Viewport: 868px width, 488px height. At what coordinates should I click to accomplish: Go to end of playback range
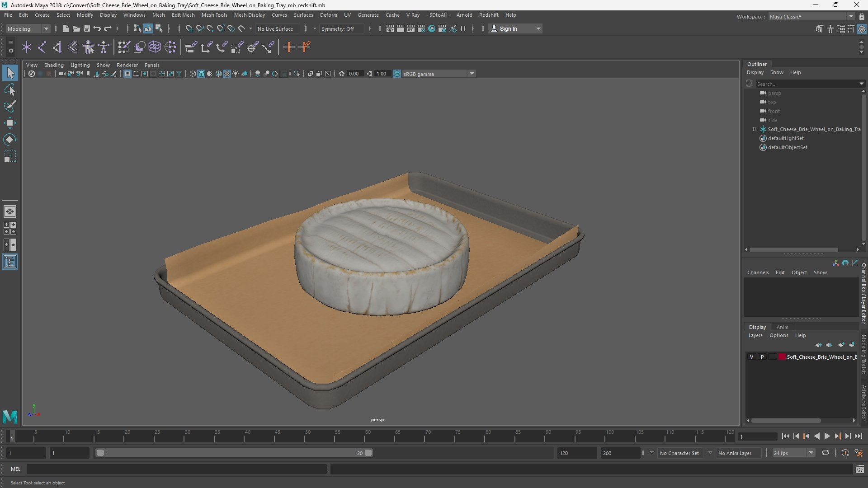click(x=858, y=436)
